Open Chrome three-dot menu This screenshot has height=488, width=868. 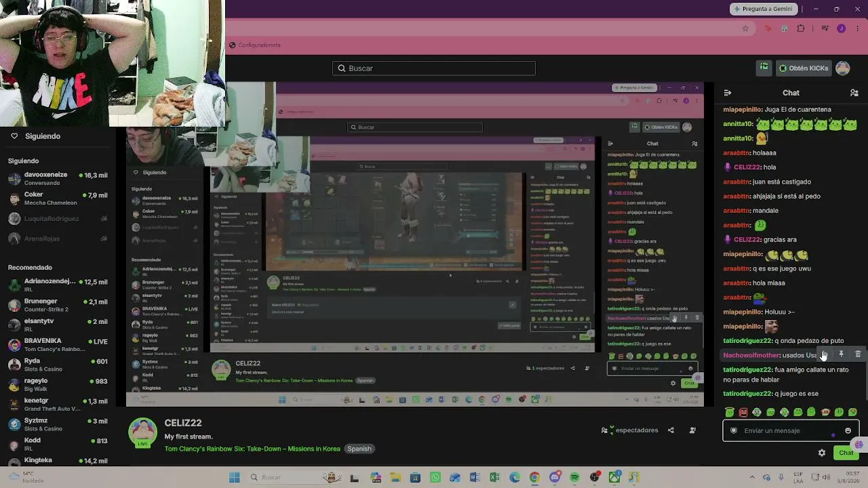[856, 28]
